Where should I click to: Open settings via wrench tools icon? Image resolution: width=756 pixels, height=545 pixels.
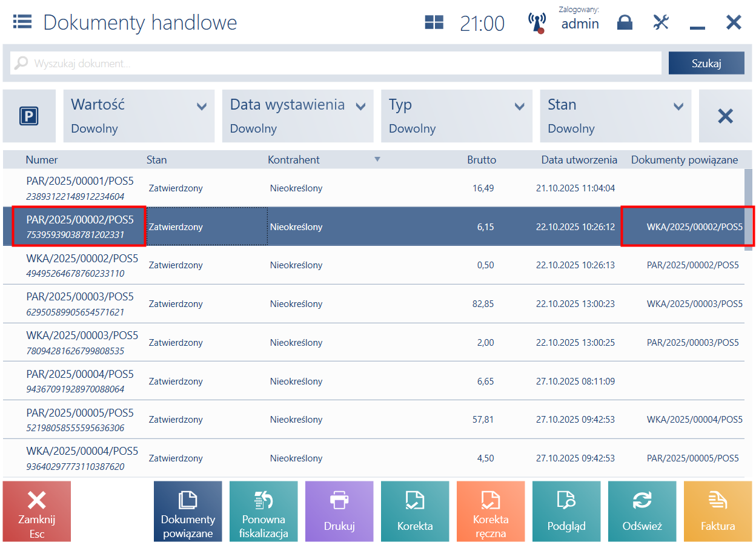(661, 23)
